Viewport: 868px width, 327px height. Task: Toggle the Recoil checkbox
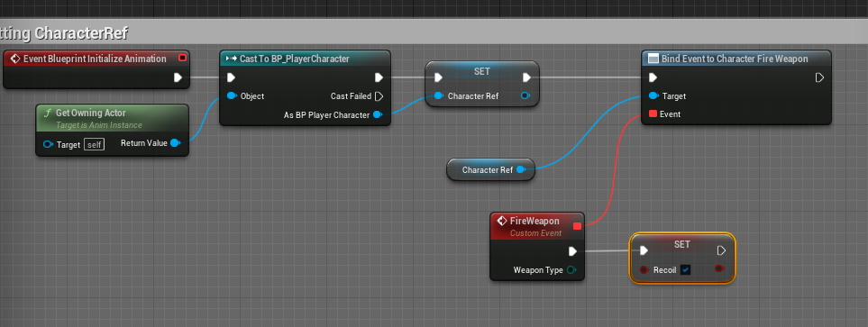coord(686,270)
